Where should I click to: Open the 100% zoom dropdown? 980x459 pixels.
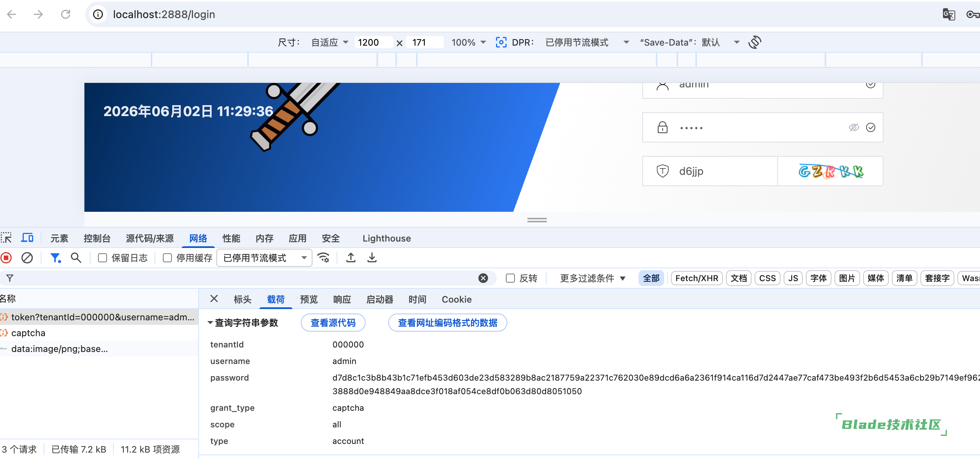click(x=468, y=42)
